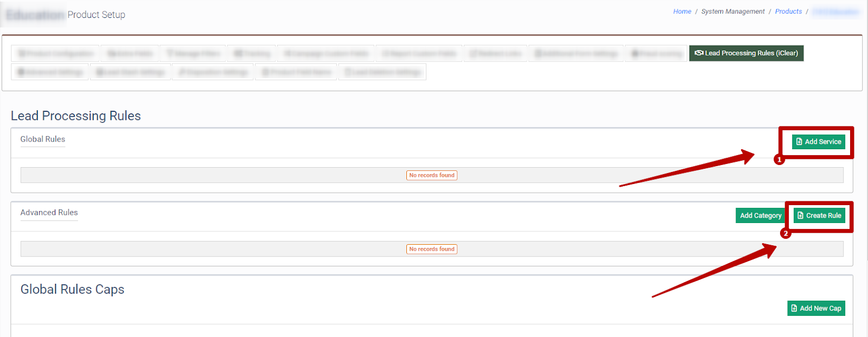Open the Lead Deletion Settings tab
Image resolution: width=868 pixels, height=337 pixels.
click(x=382, y=72)
